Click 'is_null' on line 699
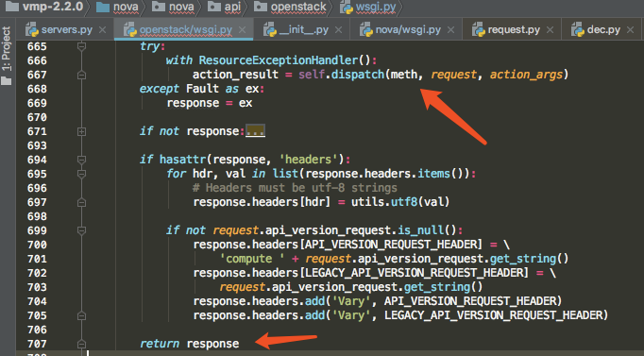This screenshot has width=644, height=356. pos(421,230)
